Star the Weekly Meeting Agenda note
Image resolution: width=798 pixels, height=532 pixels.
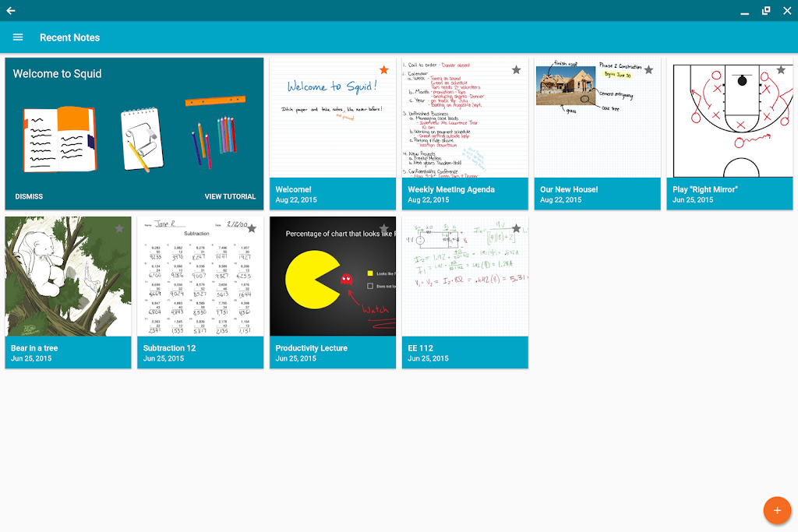516,70
